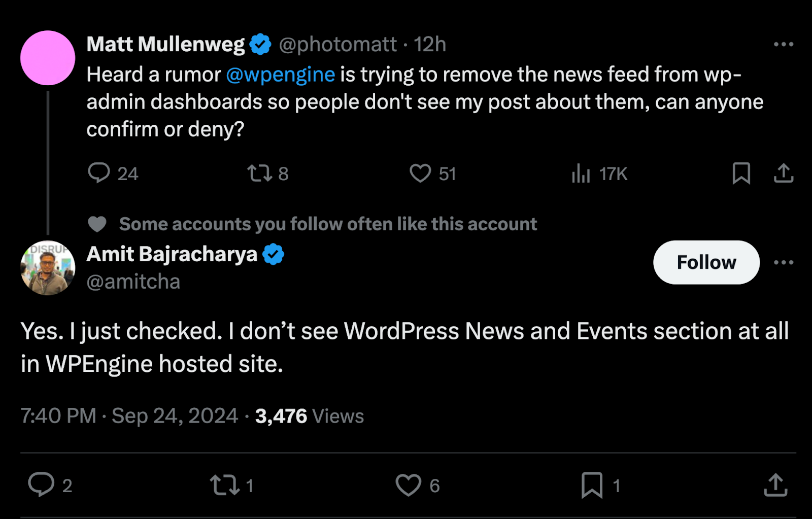This screenshot has height=519, width=812.
Task: Open Amit Bajracharya's profile photo
Action: (x=48, y=267)
